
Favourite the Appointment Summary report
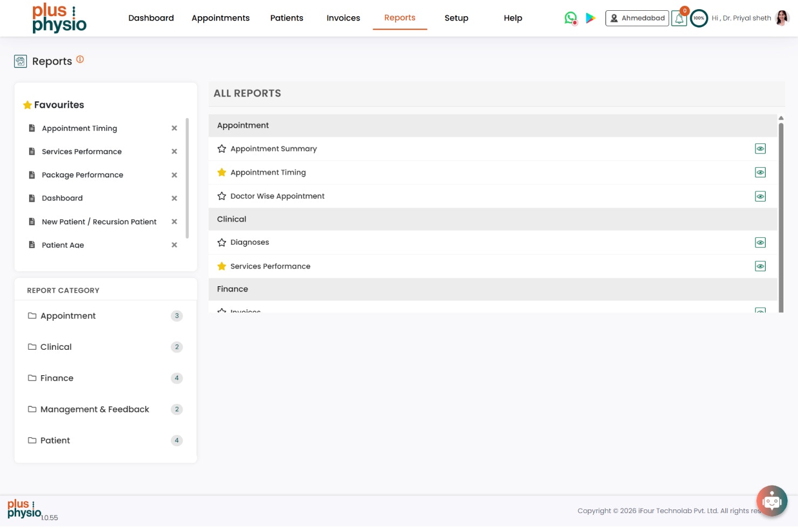coord(222,148)
